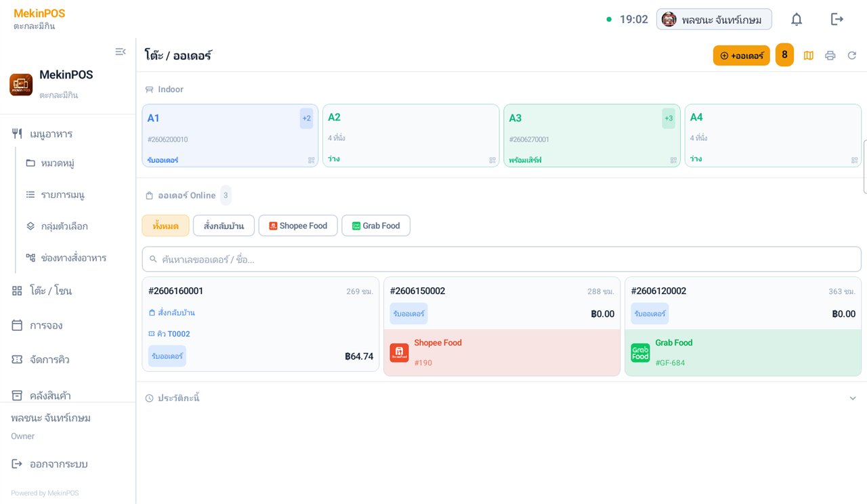Click the +ออเดอร์ new order button
This screenshot has height=504, width=867.
742,56
